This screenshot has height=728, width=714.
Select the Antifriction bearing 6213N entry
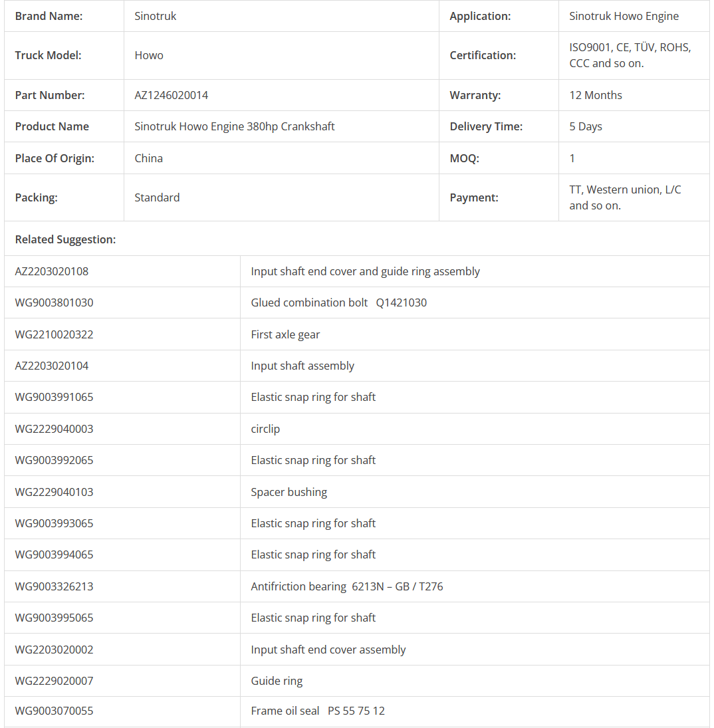coord(347,586)
